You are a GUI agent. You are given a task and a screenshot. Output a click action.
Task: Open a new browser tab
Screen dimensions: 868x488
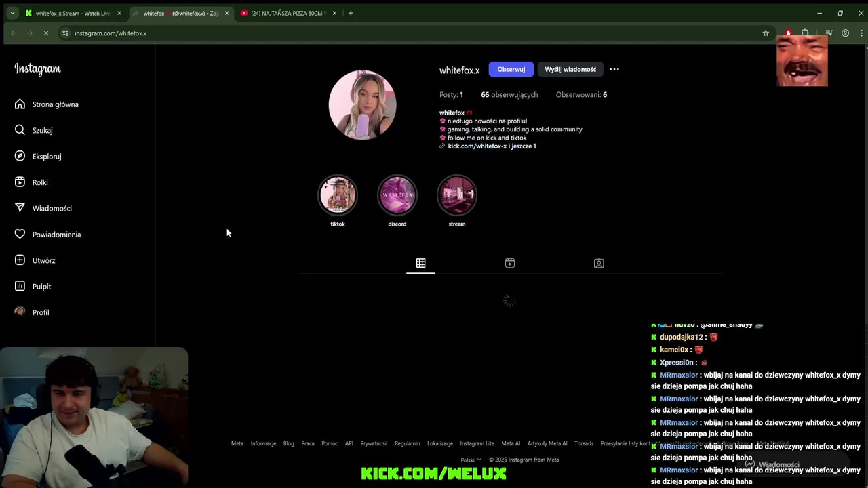click(351, 13)
